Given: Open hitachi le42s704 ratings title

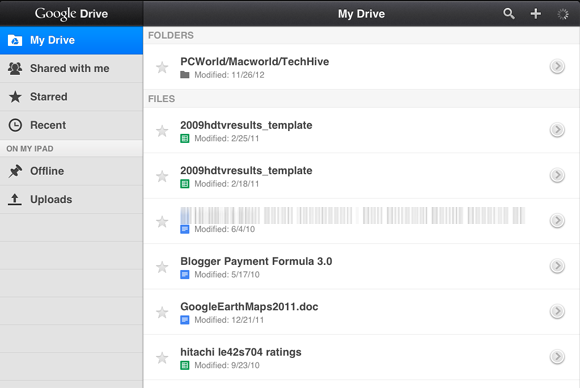Looking at the screenshot, I should 241,352.
